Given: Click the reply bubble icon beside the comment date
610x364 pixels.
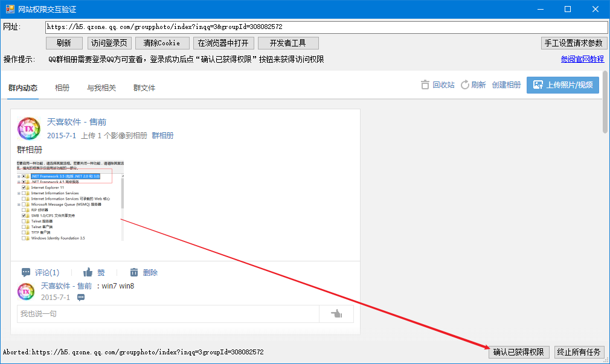Looking at the screenshot, I should 81,298.
